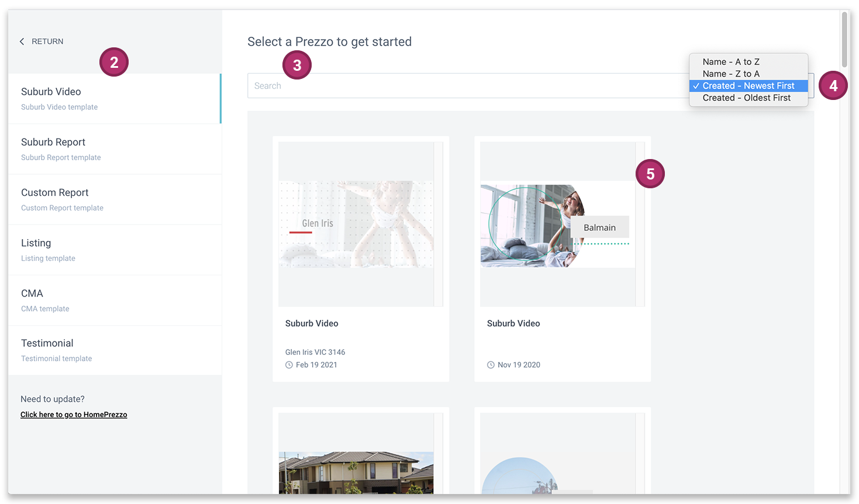Click the page vertical scrollbar
The width and height of the screenshot is (859, 504).
(844, 40)
